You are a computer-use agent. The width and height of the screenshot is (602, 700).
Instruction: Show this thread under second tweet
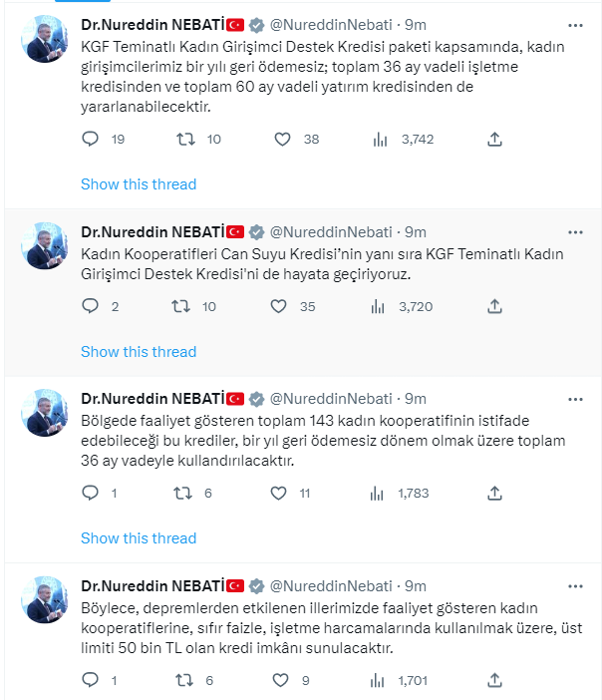[139, 351]
